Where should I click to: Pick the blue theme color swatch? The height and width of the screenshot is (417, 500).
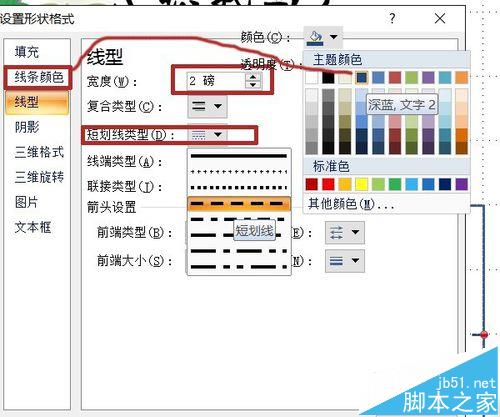[x=378, y=78]
